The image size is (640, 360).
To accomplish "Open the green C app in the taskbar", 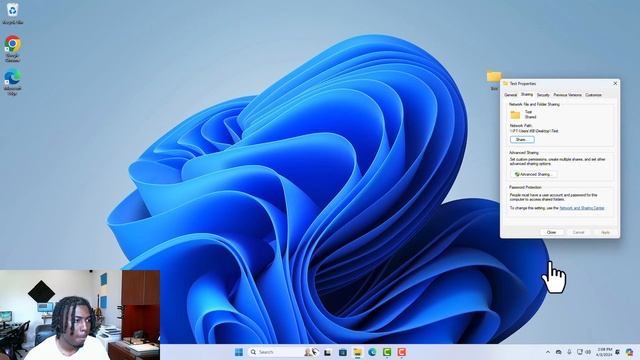I will 387,352.
